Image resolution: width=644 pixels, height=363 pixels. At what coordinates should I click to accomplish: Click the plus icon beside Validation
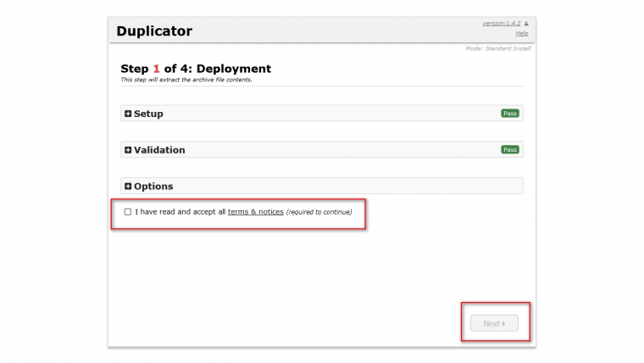[x=128, y=150]
